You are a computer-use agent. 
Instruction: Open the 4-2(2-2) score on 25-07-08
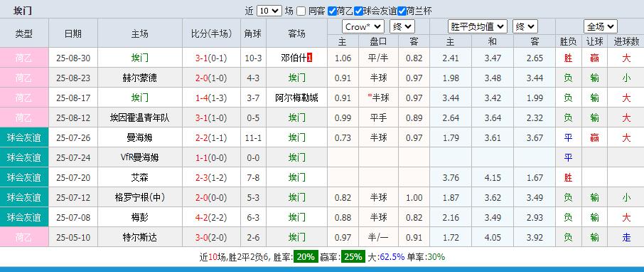click(x=211, y=217)
